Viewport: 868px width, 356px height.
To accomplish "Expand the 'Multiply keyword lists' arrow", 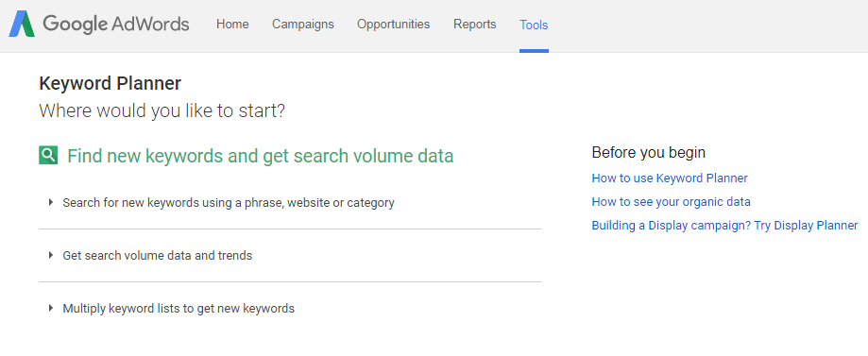I will [x=51, y=308].
